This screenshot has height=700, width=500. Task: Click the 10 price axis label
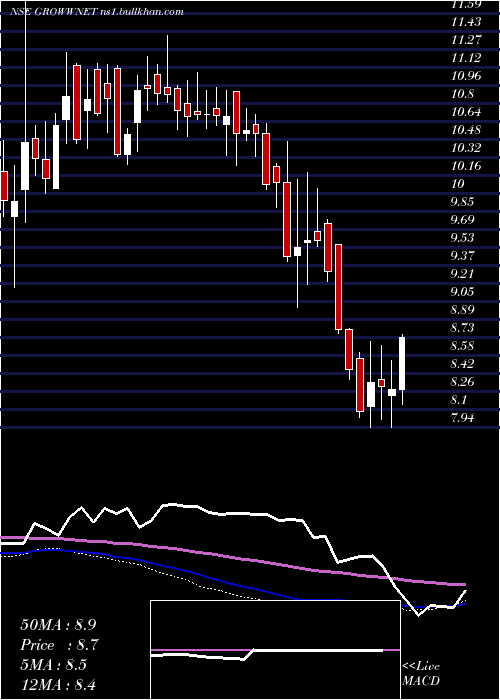[458, 183]
